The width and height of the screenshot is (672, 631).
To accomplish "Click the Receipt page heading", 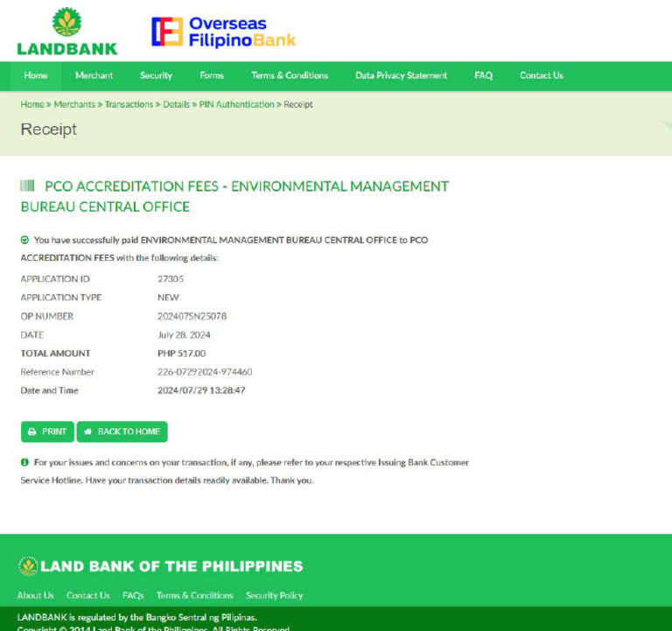I will tap(49, 130).
